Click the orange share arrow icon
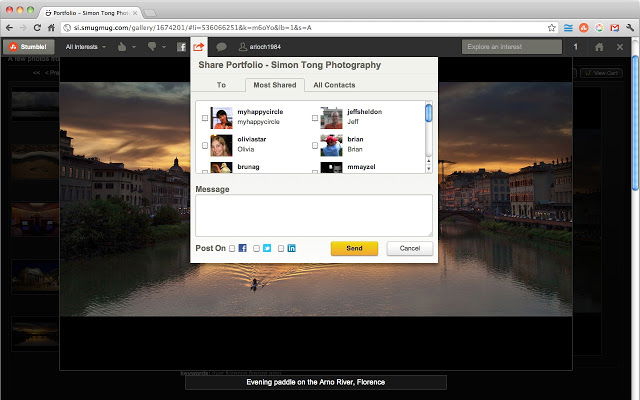The image size is (640, 400). pos(199,47)
